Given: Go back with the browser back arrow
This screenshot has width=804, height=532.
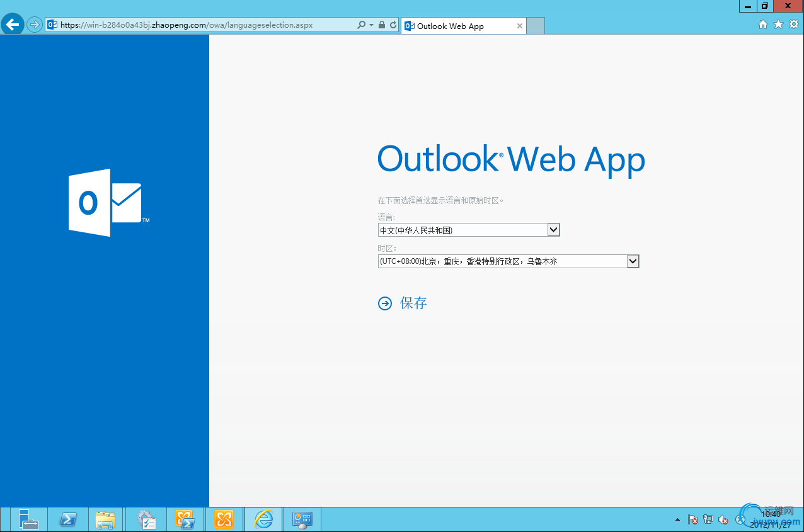Looking at the screenshot, I should click(x=13, y=25).
